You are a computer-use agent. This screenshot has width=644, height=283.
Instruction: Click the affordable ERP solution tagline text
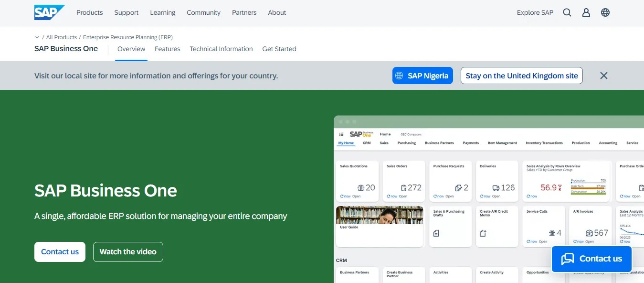point(161,216)
